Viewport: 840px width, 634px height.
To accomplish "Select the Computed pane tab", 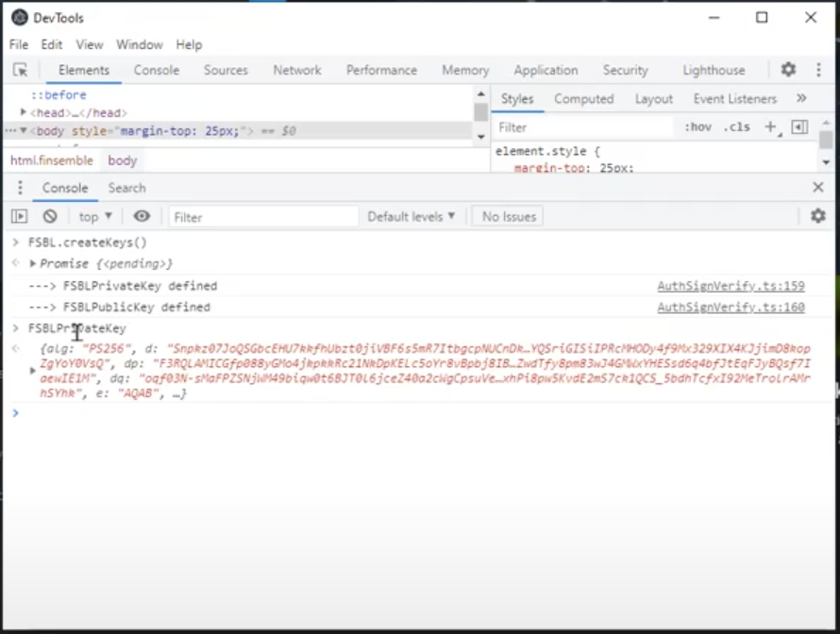I will click(x=583, y=99).
